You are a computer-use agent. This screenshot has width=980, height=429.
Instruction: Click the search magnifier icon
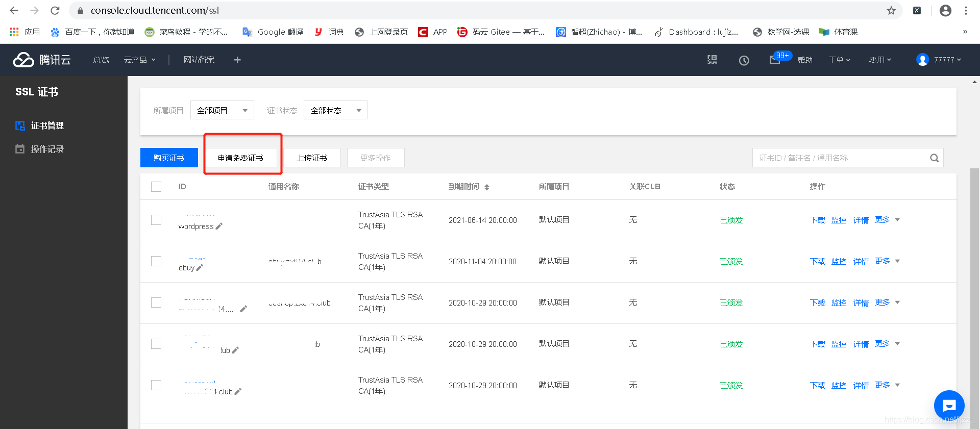point(934,158)
